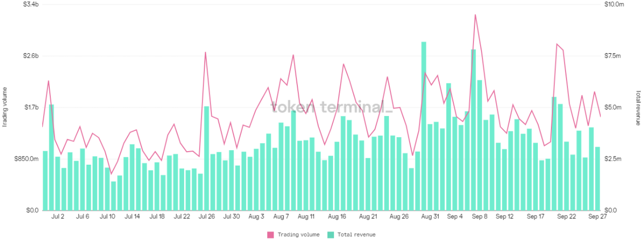Screen dimensions: 644x240
Task: Toggle the Trading volume legend label
Action: [x=298, y=234]
